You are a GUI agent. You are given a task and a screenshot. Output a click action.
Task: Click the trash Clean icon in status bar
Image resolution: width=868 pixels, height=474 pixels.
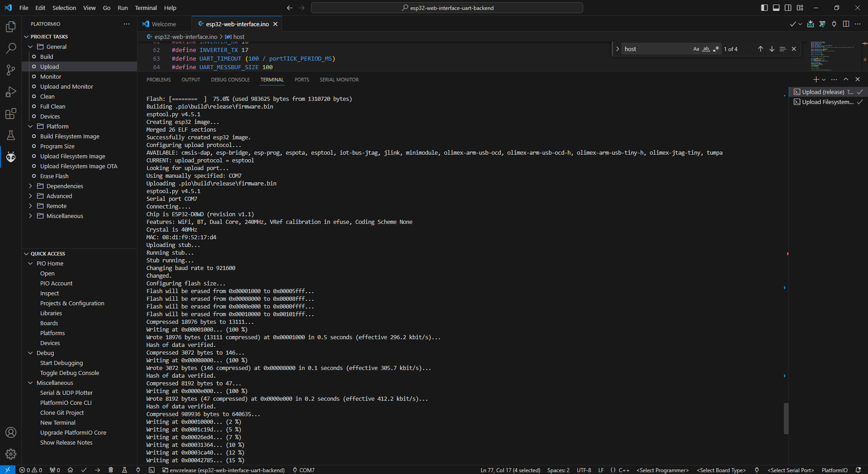(x=111, y=470)
